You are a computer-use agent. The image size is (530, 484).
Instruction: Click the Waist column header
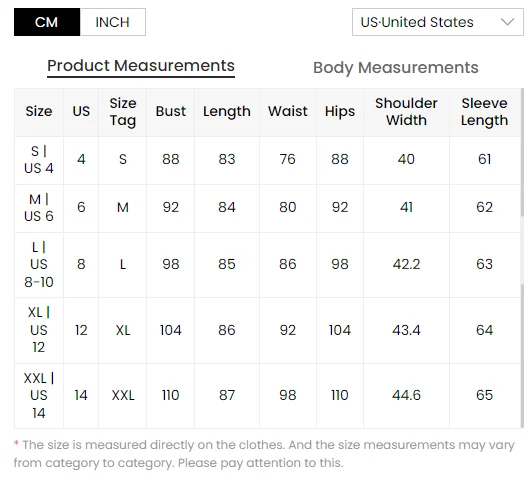[x=288, y=111]
